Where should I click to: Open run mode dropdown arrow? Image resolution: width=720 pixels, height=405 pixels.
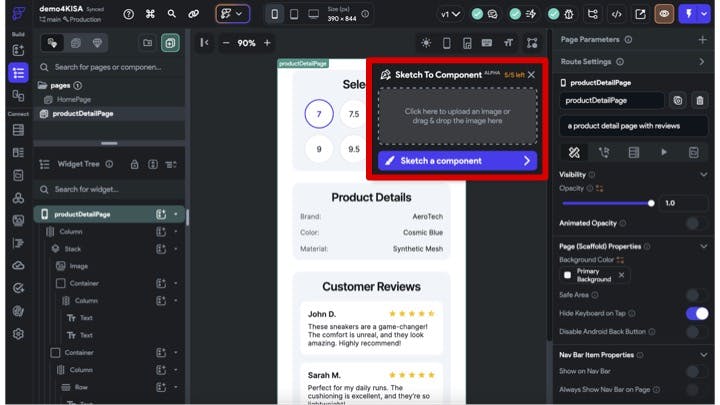(x=704, y=14)
